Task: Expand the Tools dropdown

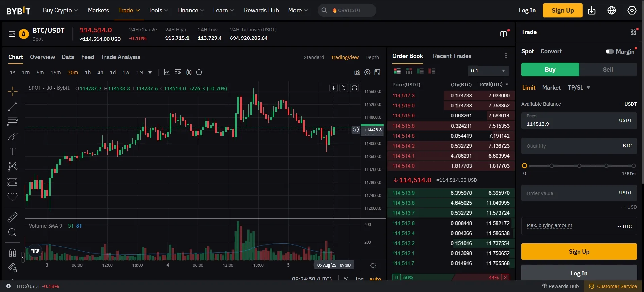Action: coord(158,10)
